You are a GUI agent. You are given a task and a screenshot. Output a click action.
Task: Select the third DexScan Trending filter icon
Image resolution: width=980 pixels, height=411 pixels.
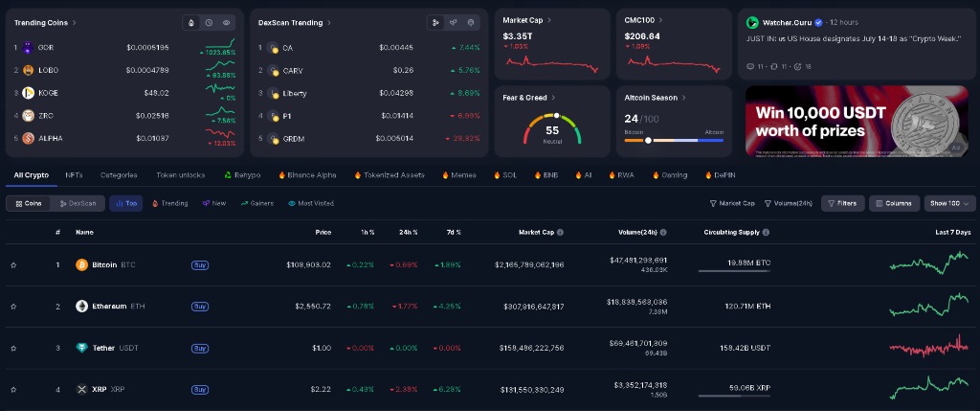pos(471,23)
